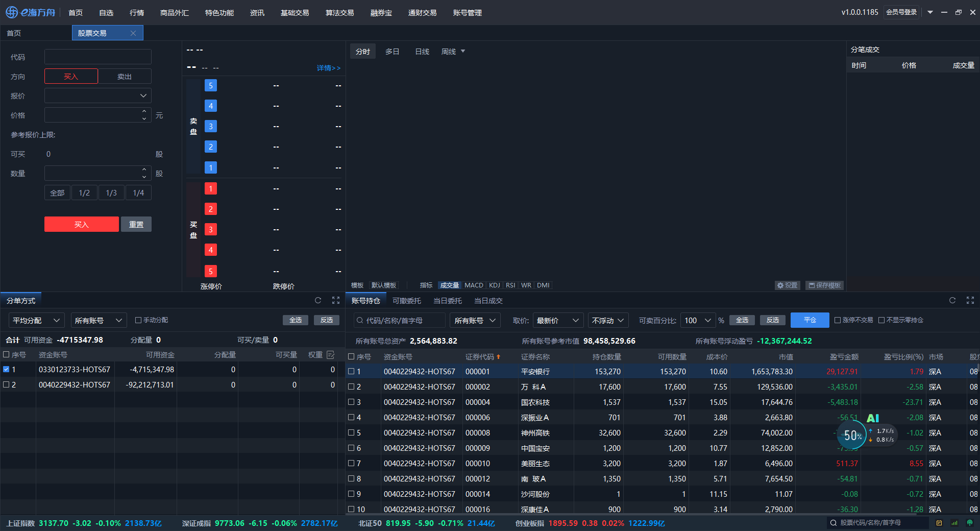Switch to the 可撤委托 tab

coord(407,301)
